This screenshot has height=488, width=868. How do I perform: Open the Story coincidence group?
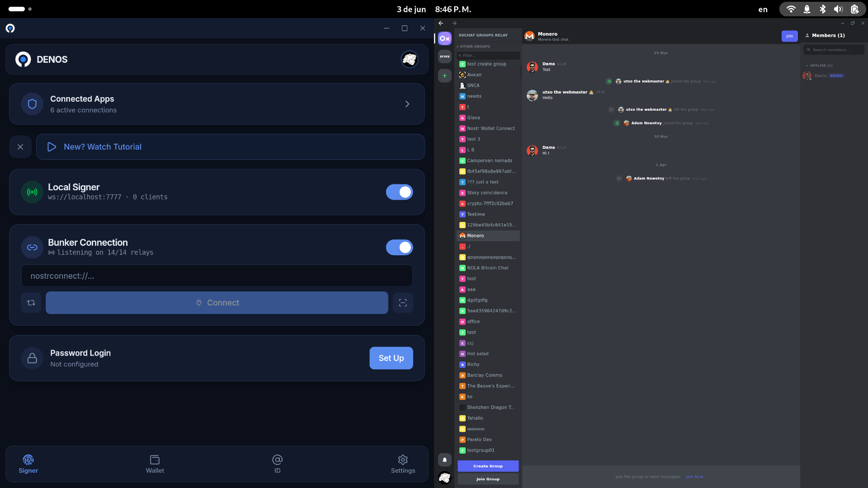pos(488,193)
